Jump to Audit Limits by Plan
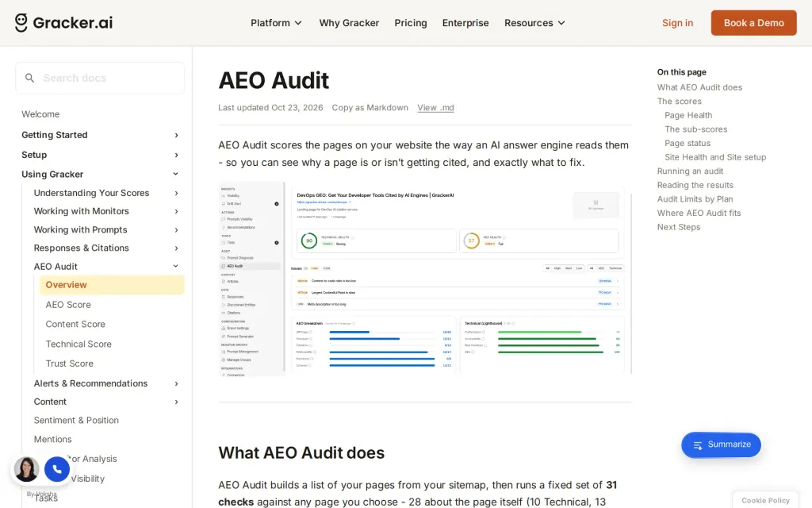 point(695,199)
